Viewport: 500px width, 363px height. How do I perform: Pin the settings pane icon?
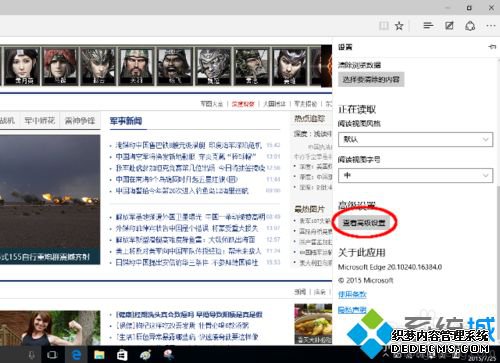tap(492, 47)
